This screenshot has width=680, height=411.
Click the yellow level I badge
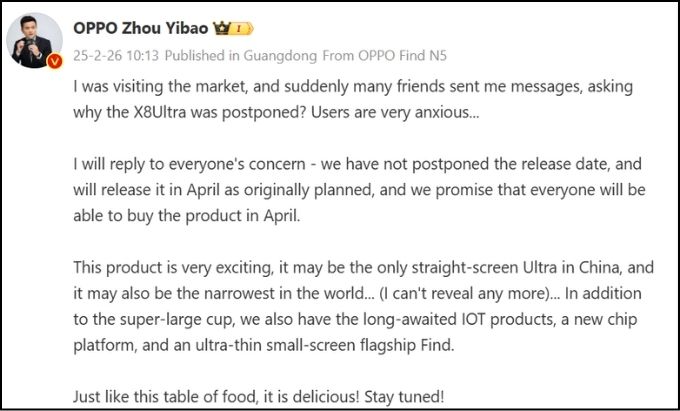241,29
